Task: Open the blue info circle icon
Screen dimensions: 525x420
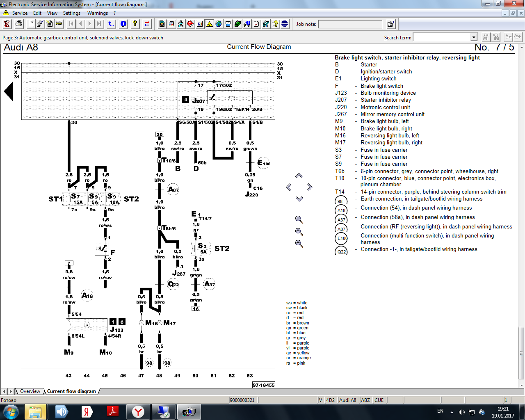Action: tap(123, 24)
